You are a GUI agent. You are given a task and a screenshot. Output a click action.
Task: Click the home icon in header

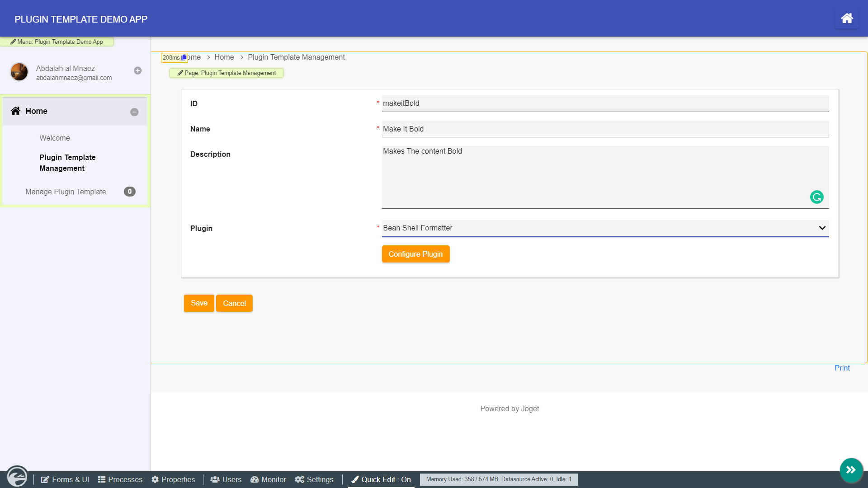847,19
